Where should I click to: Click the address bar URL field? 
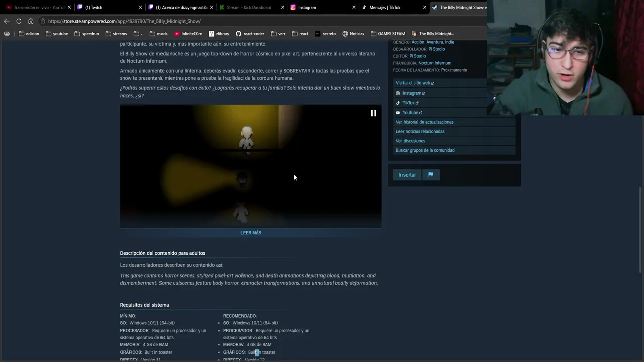pyautogui.click(x=262, y=21)
